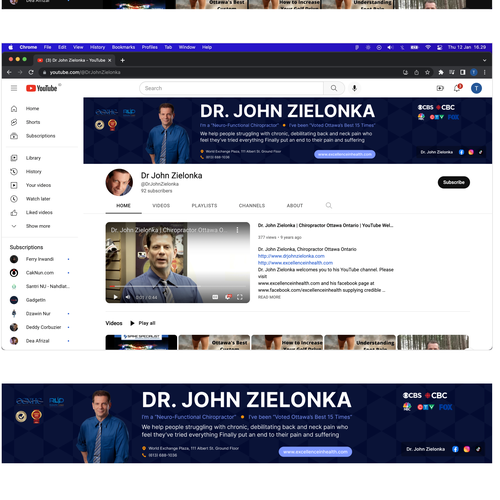Expand the Chrome tab search chevron
Screen dimensions: 500x500
pos(484,60)
